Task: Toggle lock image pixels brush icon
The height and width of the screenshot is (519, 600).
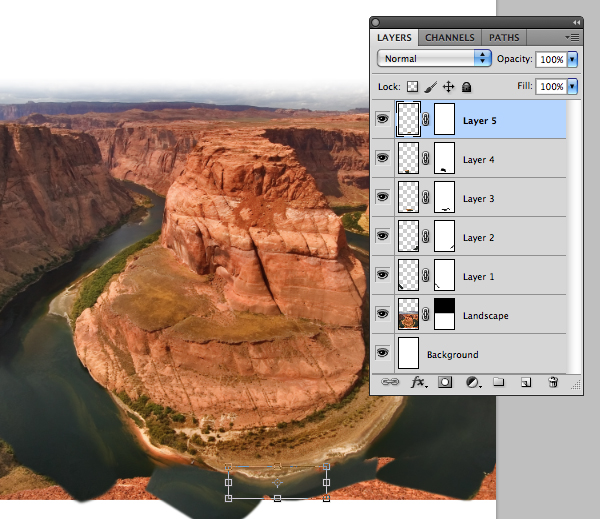Action: tap(430, 87)
